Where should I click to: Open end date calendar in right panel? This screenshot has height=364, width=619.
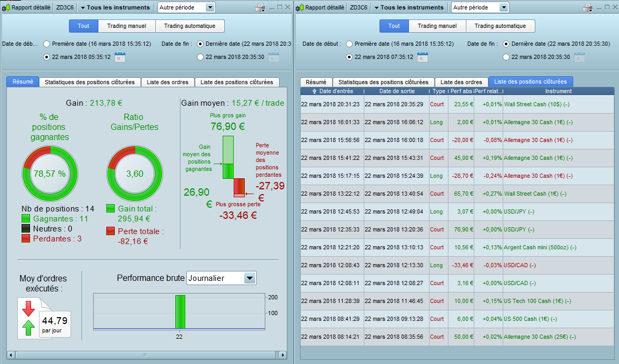click(x=580, y=57)
